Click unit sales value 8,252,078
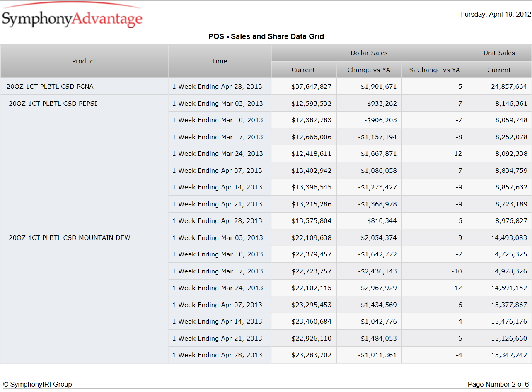This screenshot has width=532, height=392. pyautogui.click(x=511, y=137)
